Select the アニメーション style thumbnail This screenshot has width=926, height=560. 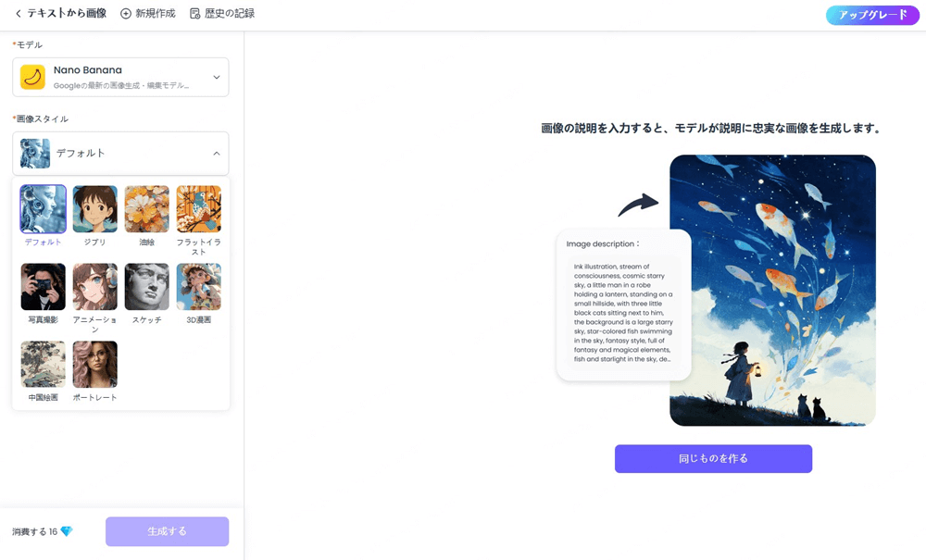pos(95,287)
